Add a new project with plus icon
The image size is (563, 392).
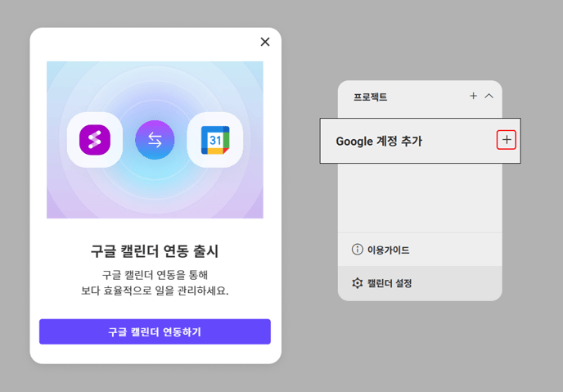473,96
